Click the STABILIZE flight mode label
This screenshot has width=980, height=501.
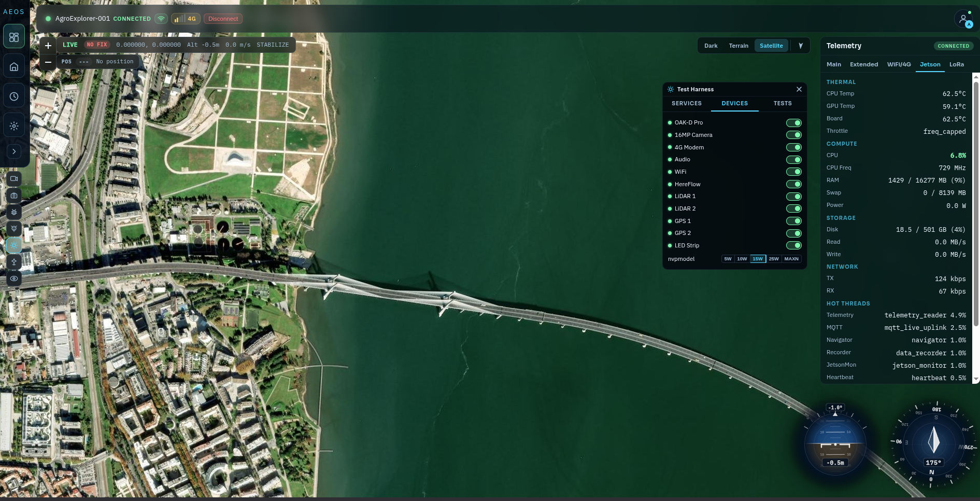(273, 45)
